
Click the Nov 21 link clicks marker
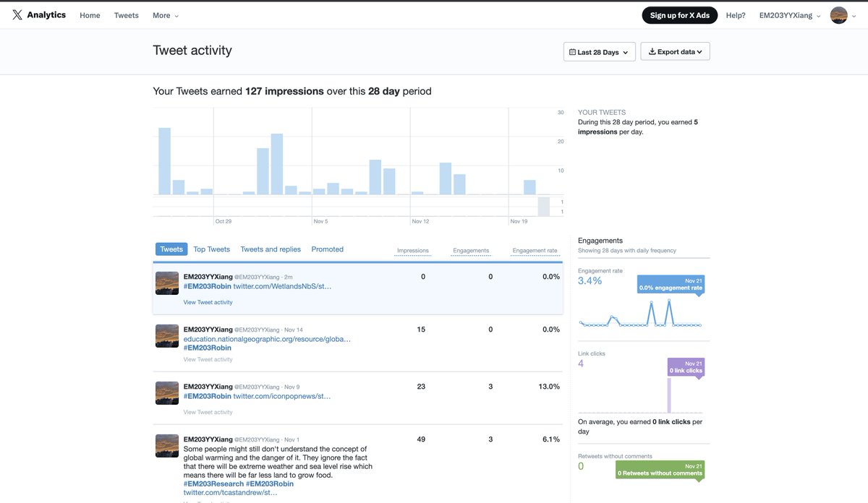point(686,367)
